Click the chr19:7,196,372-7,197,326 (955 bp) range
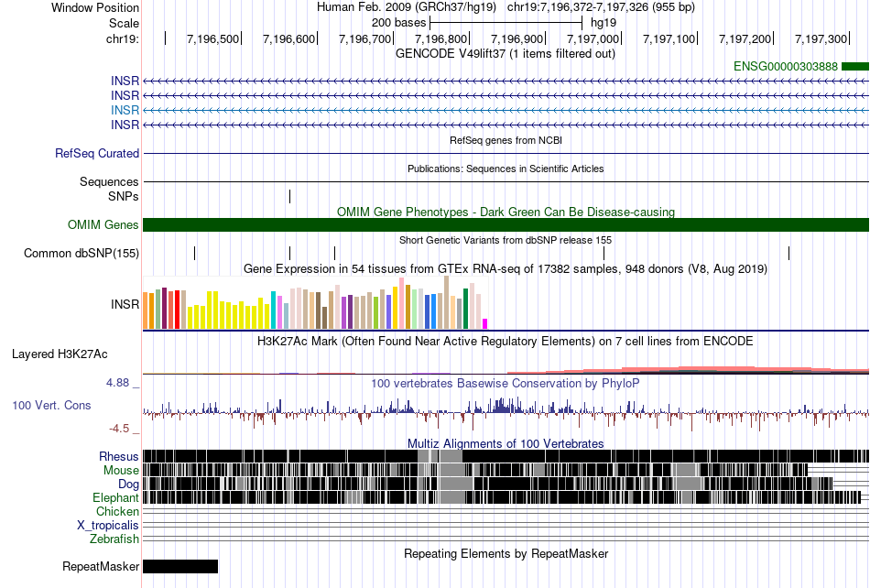Image resolution: width=870 pixels, height=588 pixels. pos(601,7)
